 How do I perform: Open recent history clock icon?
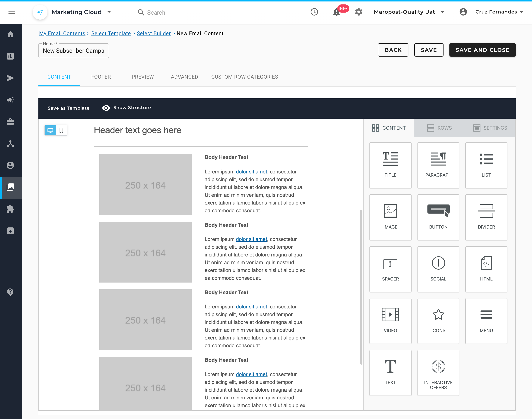(x=314, y=12)
